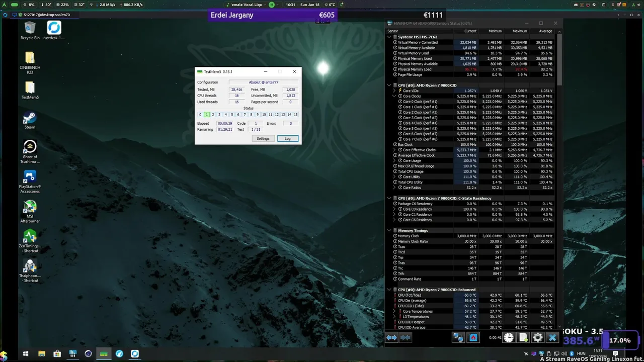The image size is (644, 362).
Task: Click the HWiNFO flame icon button
Action: (x=473, y=338)
